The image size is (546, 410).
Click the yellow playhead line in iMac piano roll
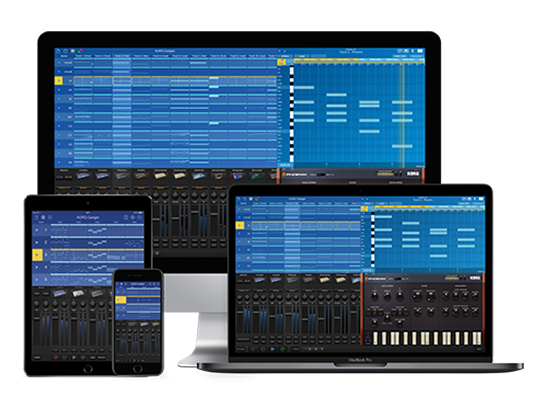[403, 115]
